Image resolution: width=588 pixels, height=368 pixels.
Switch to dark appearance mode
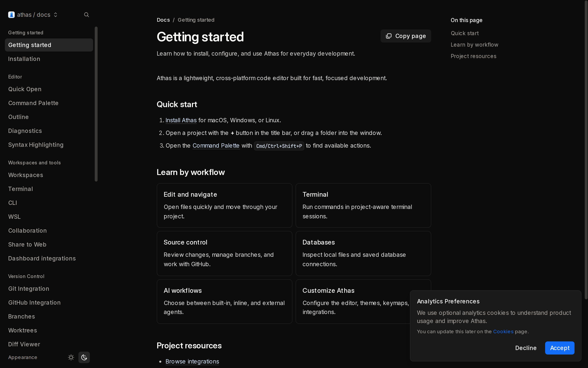pyautogui.click(x=84, y=357)
